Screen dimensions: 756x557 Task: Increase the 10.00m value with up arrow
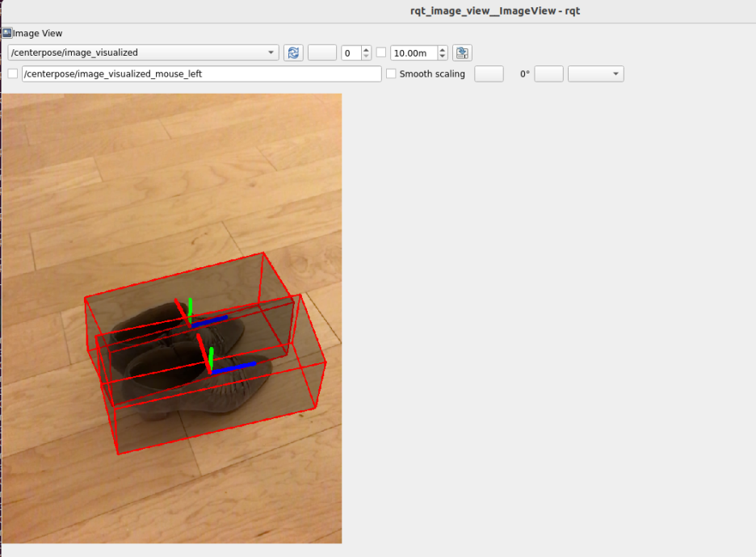442,49
